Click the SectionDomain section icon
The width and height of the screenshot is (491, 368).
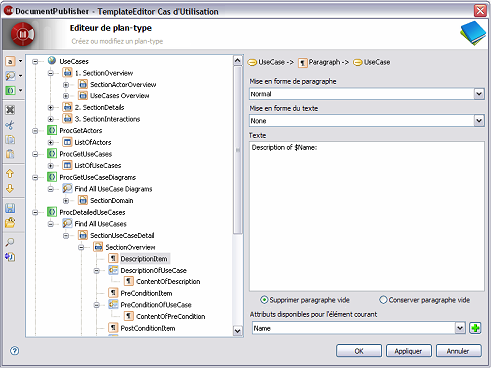tap(83, 200)
